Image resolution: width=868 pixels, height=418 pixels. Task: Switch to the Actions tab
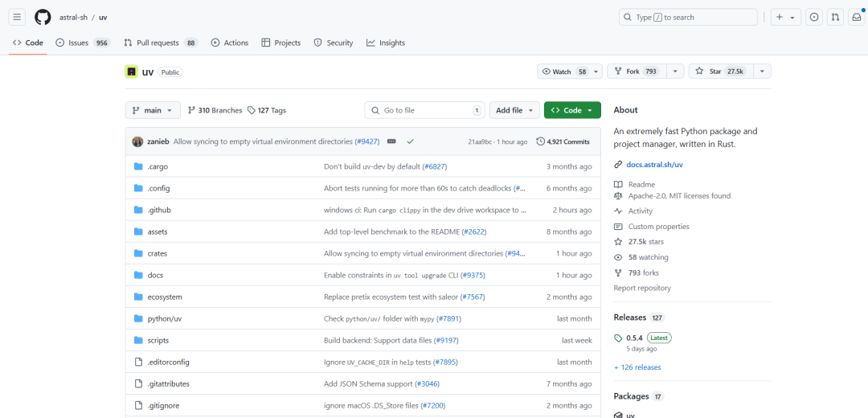tap(230, 43)
